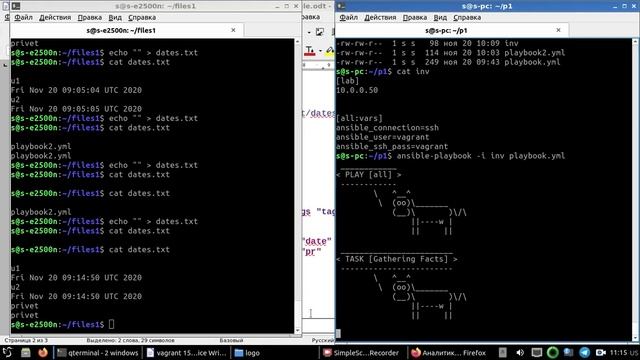Viewport: 640px width, 360px height.
Task: Close the s@s-e2500n: ~/files1 tab
Action: (x=233, y=30)
